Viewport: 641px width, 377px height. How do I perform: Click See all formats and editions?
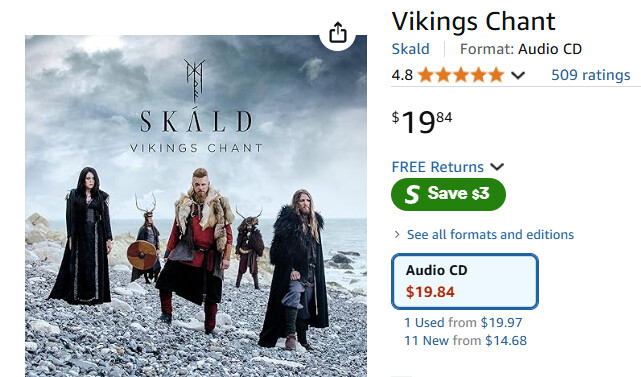[490, 234]
